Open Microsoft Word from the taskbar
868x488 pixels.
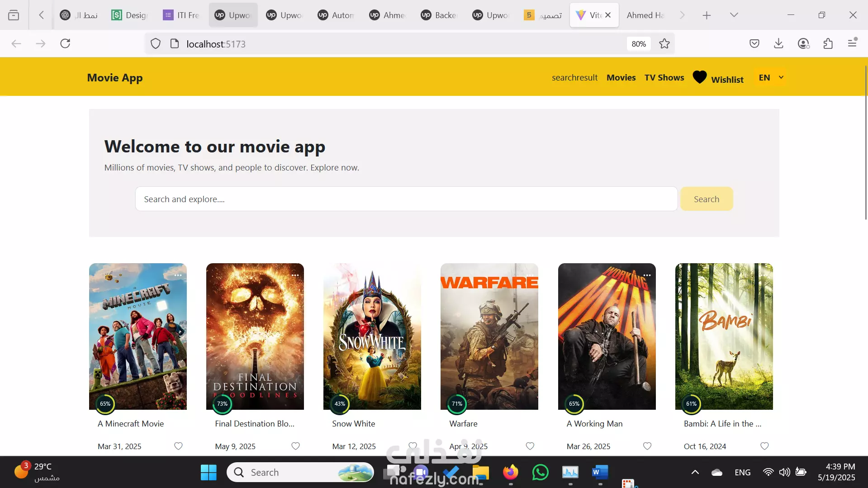coord(600,473)
